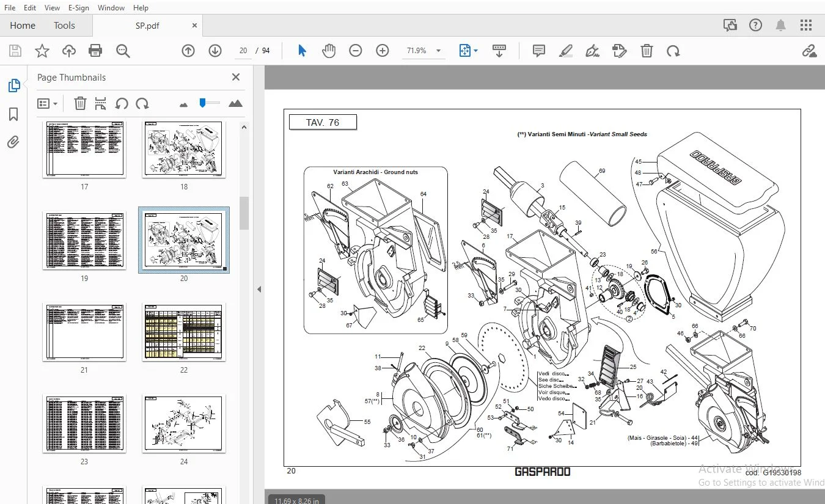Image resolution: width=825 pixels, height=504 pixels.
Task: Open the Edit menu
Action: pyautogui.click(x=29, y=7)
